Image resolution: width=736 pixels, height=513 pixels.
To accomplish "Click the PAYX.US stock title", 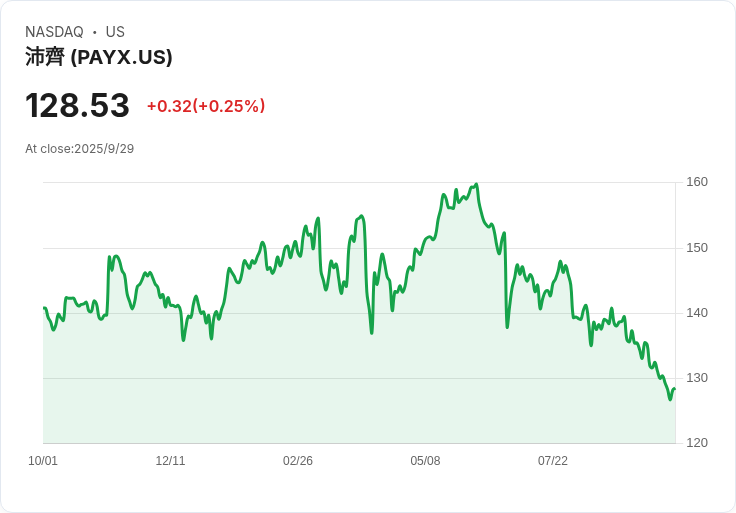I will click(x=99, y=57).
